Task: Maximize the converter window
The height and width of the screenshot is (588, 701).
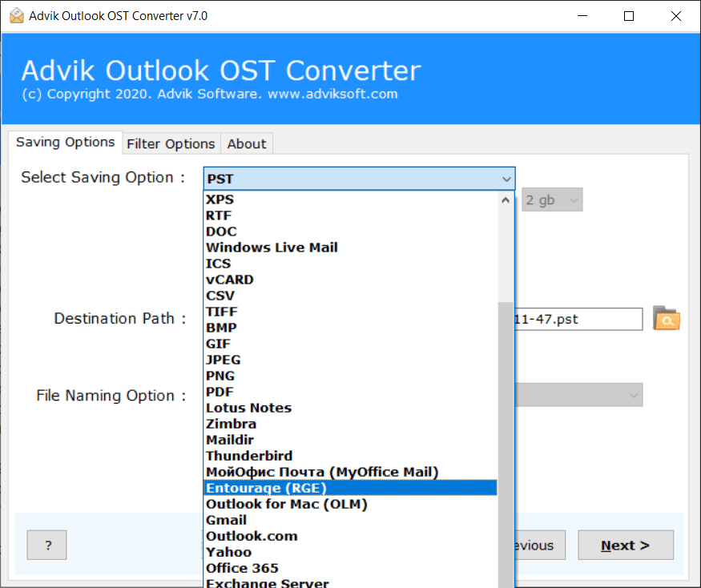Action: [629, 16]
